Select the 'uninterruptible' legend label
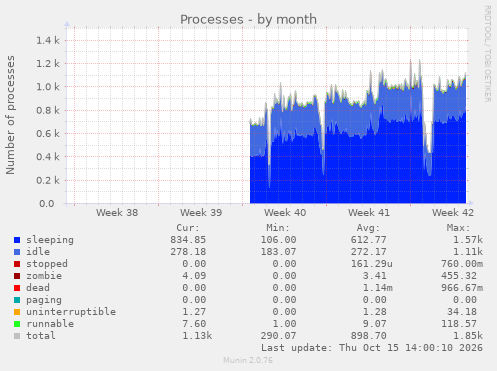497x371 pixels. (71, 312)
